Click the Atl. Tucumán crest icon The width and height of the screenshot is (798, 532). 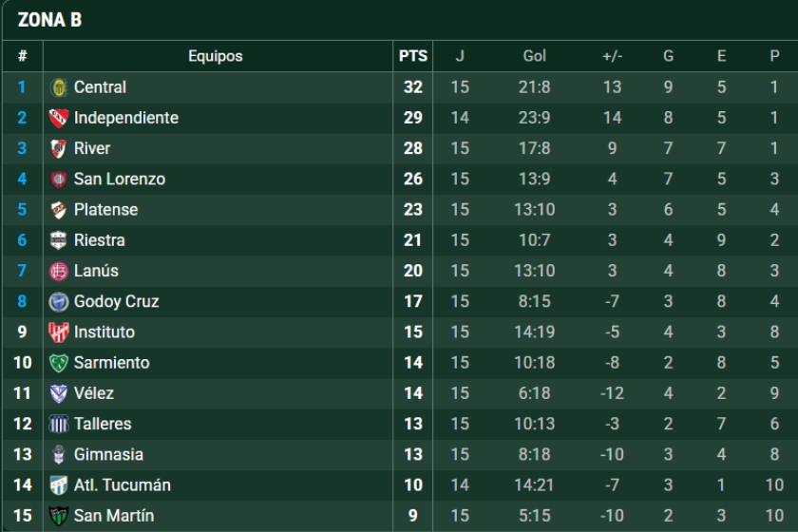(59, 485)
